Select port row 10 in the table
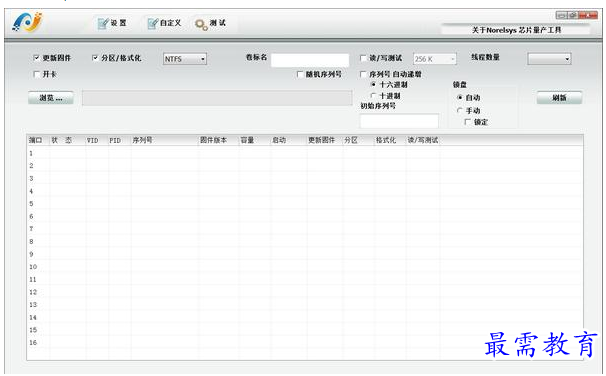The height and width of the screenshot is (376, 606). pyautogui.click(x=305, y=267)
